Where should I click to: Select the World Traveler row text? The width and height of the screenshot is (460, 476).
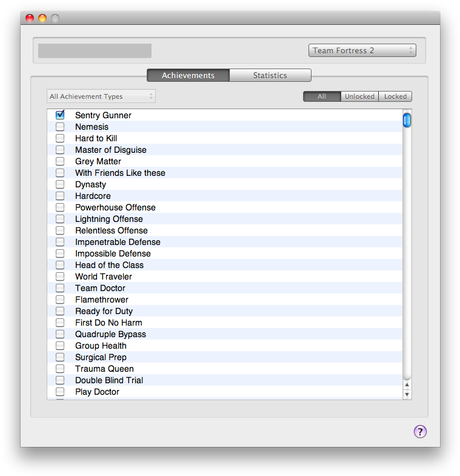[x=104, y=277]
